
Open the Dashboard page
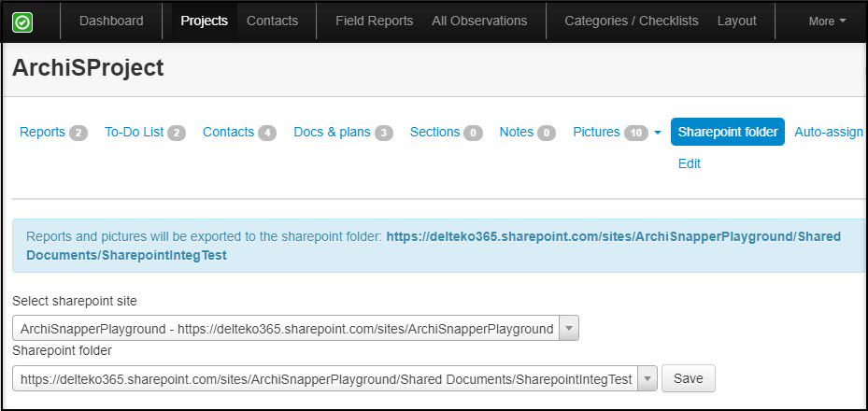111,21
